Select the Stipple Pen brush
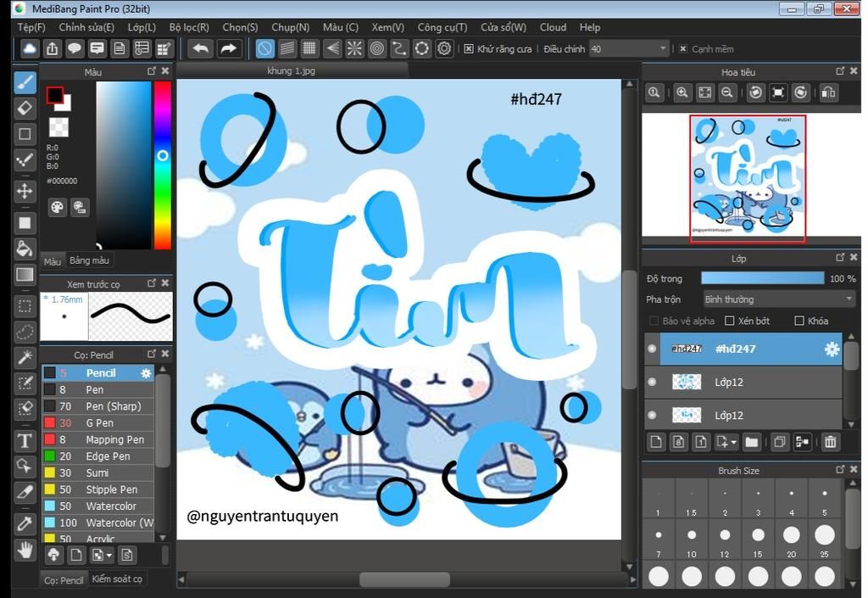 click(98, 489)
